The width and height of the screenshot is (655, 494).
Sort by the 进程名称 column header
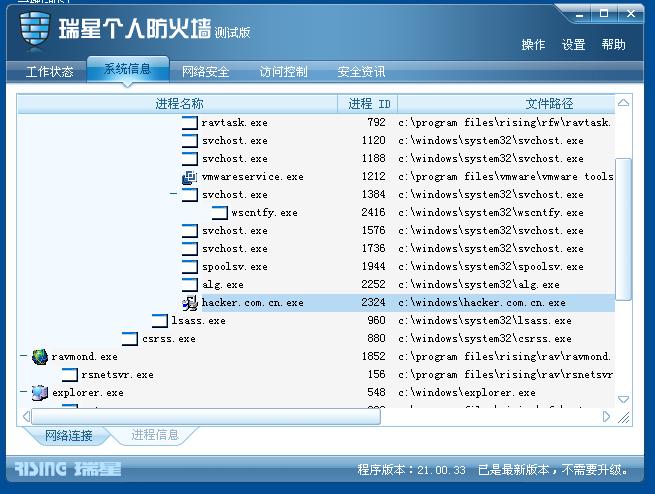(x=178, y=104)
